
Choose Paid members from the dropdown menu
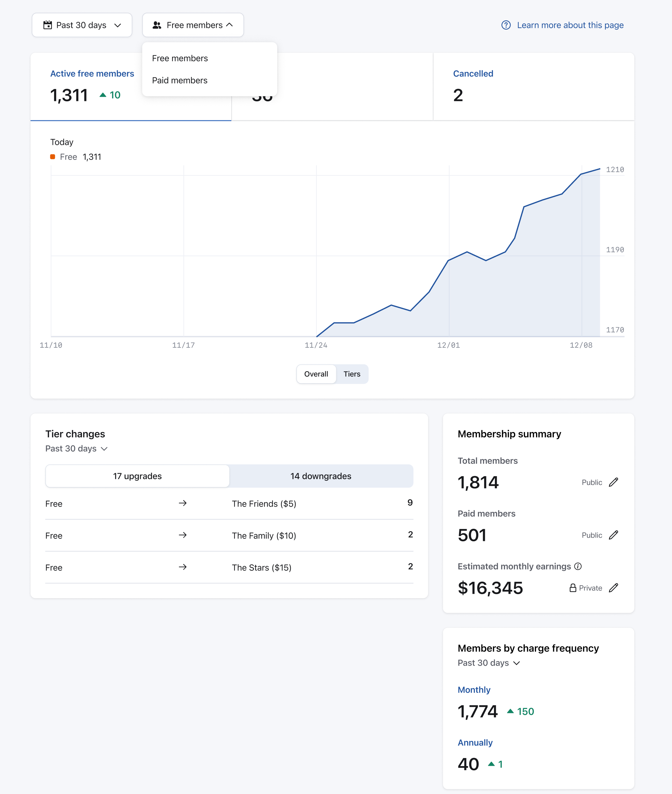[180, 80]
